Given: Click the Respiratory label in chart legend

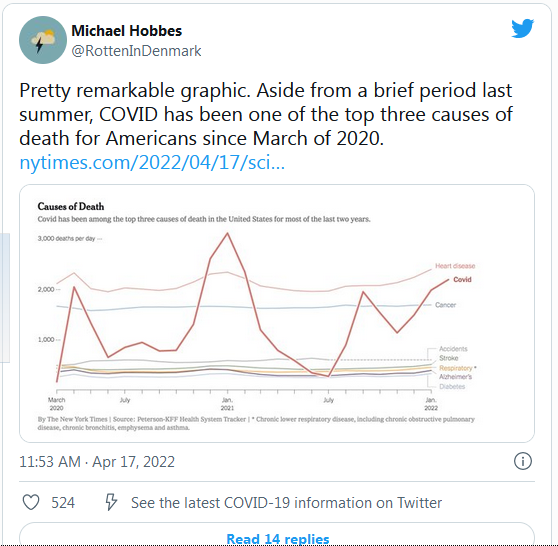Looking at the screenshot, I should (456, 368).
